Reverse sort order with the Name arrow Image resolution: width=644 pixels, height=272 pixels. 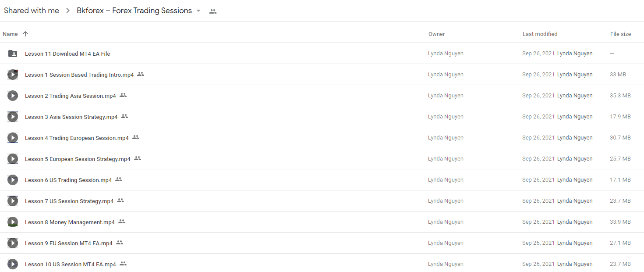[x=25, y=34]
